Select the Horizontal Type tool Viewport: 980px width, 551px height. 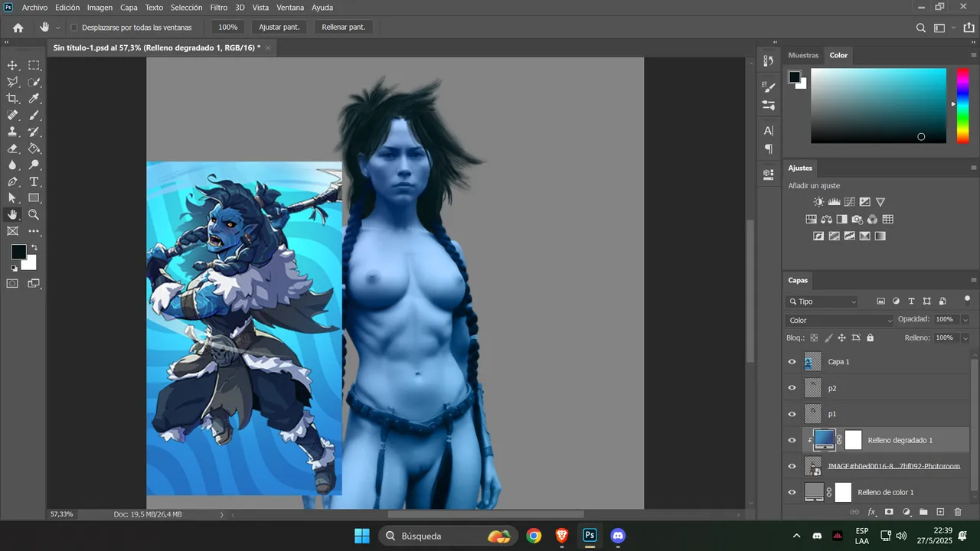tap(34, 182)
